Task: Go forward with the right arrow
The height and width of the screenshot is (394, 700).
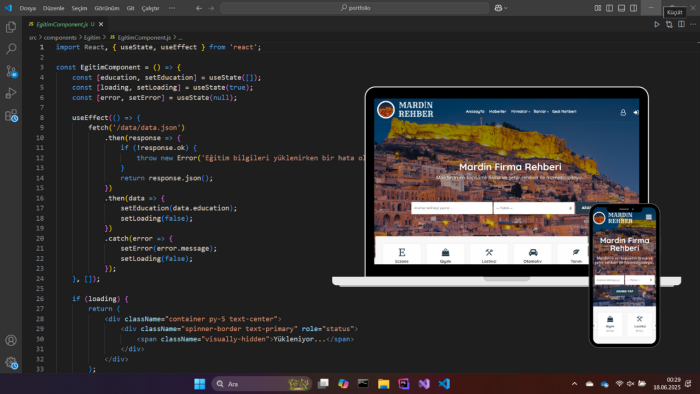Action: pos(211,8)
